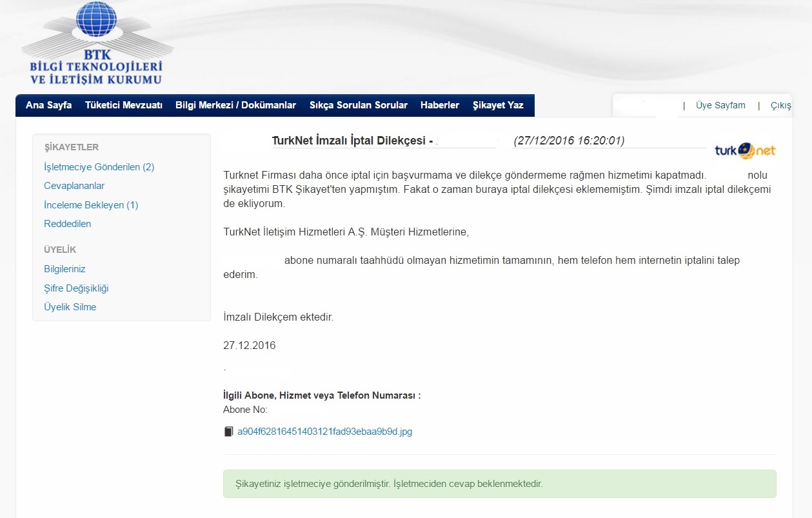The image size is (812, 518).
Task: Open attached a904f62816451403121fad93ebaa9b9d.jpg file
Action: click(x=324, y=432)
